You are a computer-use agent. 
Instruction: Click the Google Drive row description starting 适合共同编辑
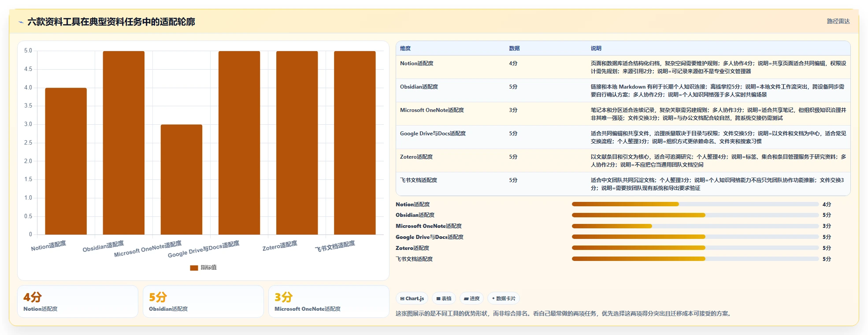click(718, 138)
